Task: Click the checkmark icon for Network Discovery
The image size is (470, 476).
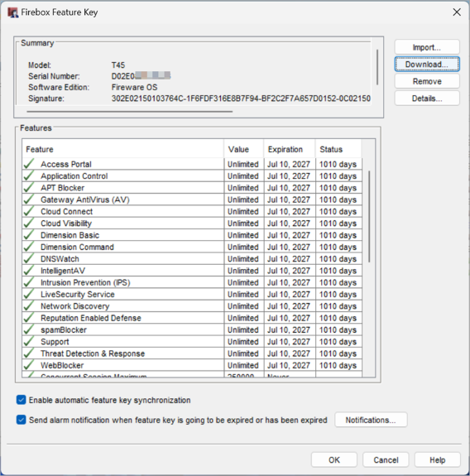Action: [x=29, y=306]
